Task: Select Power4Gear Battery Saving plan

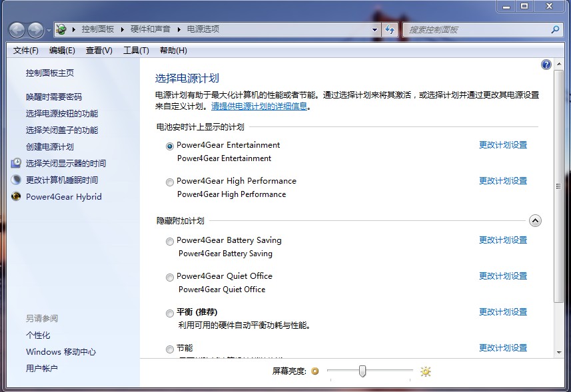Action: pos(169,242)
